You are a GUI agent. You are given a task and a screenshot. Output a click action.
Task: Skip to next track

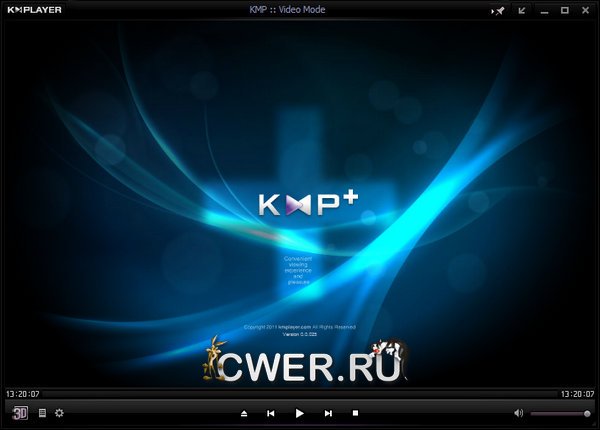tap(328, 413)
